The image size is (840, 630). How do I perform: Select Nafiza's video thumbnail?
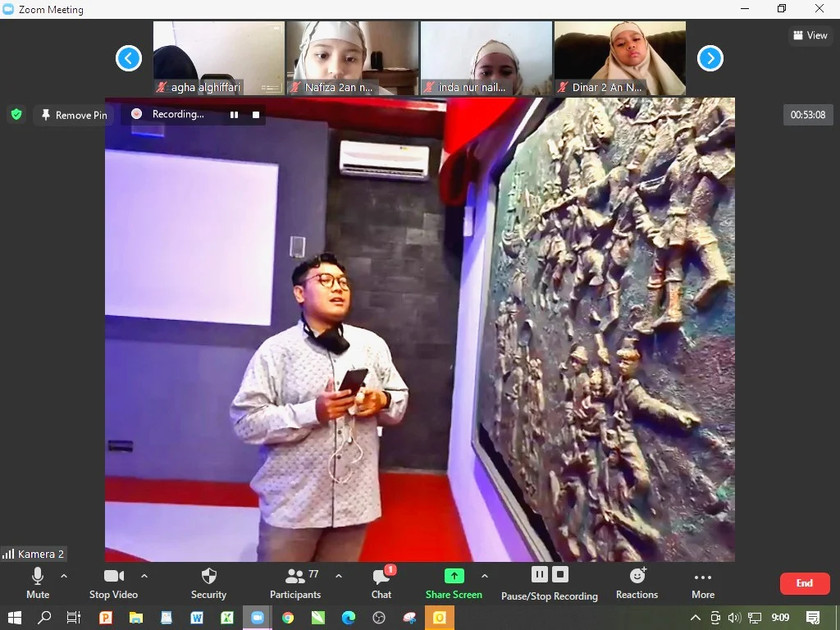352,58
